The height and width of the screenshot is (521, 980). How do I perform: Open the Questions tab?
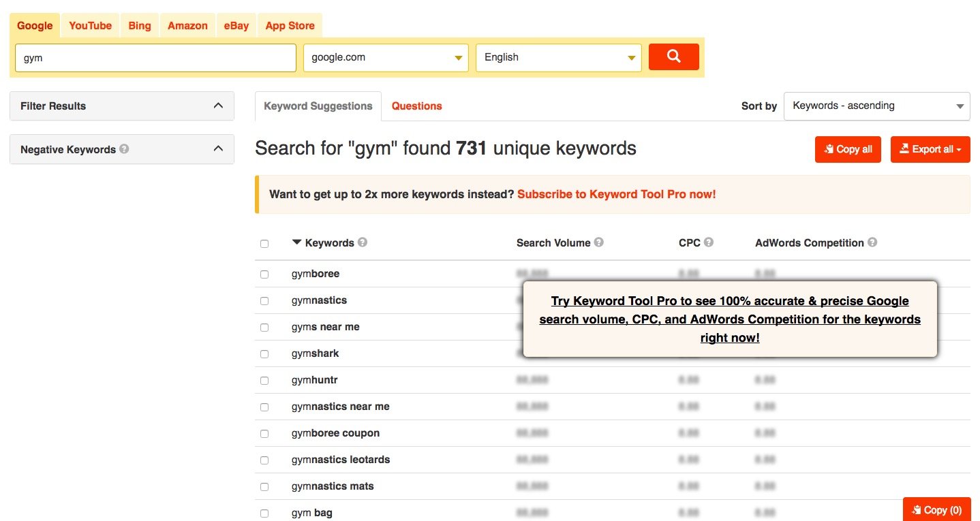[x=417, y=106]
